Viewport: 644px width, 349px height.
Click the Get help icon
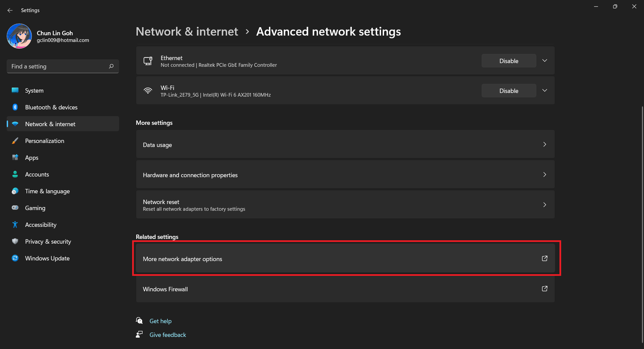click(x=139, y=321)
